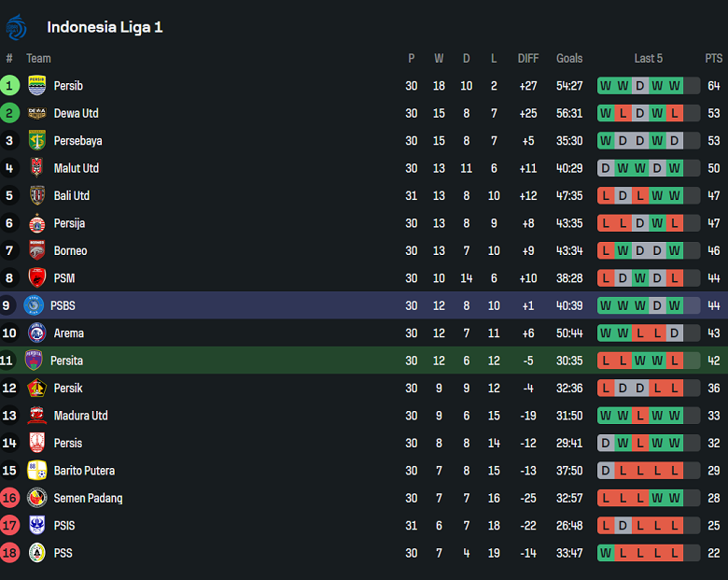The image size is (728, 580).
Task: Click the Indonesia Liga 1 title
Action: pos(105,27)
